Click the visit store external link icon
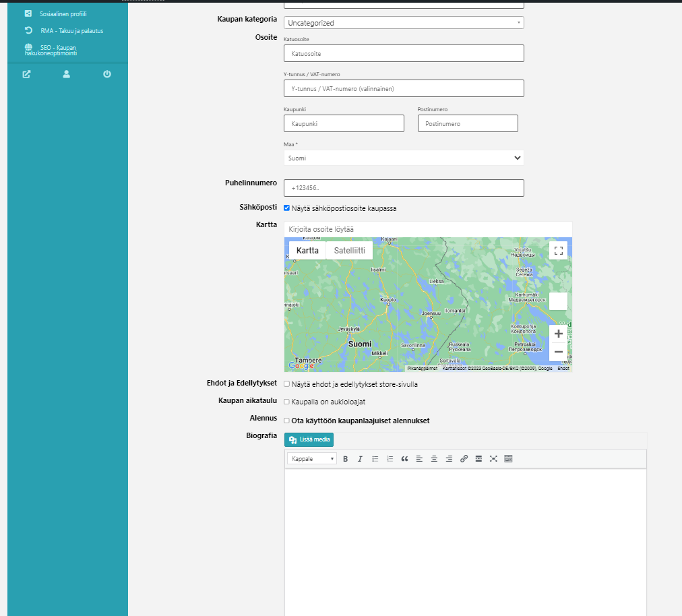 (x=26, y=74)
